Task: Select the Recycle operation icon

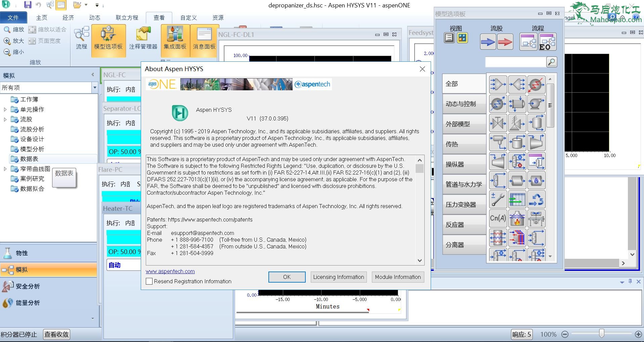Action: [x=536, y=200]
